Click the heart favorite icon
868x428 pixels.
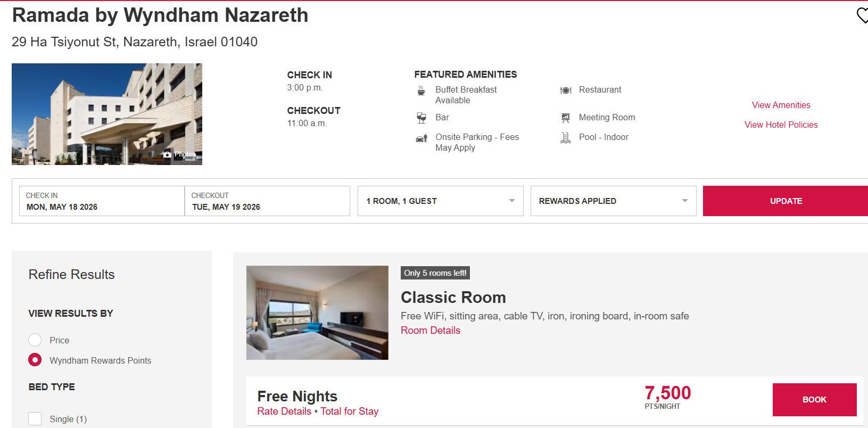pyautogui.click(x=862, y=15)
